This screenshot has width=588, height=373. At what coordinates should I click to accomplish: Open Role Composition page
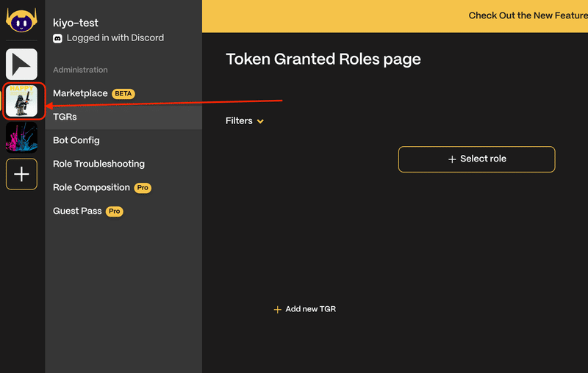point(91,188)
